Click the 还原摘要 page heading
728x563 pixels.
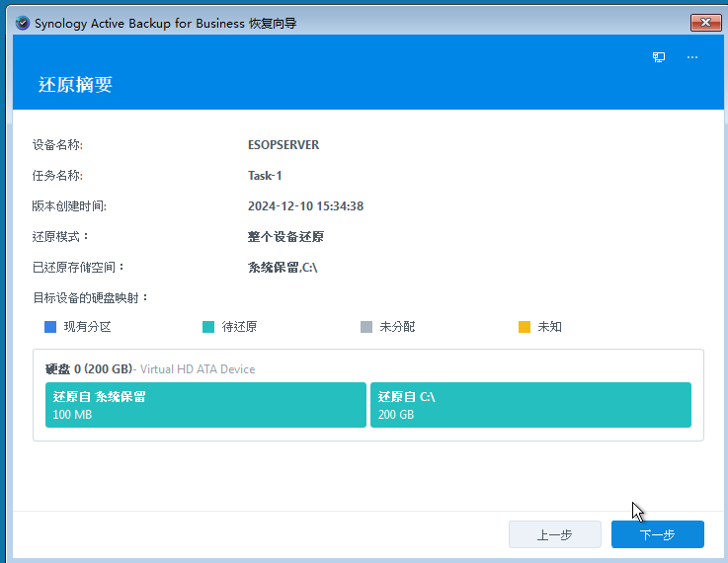pos(75,85)
